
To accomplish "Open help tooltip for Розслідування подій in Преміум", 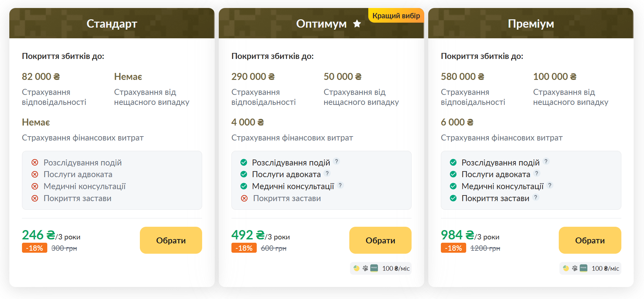I will pyautogui.click(x=546, y=161).
